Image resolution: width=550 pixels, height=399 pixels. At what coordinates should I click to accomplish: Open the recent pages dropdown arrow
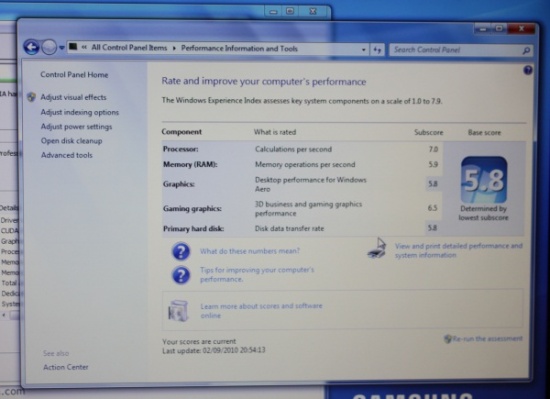click(62, 48)
